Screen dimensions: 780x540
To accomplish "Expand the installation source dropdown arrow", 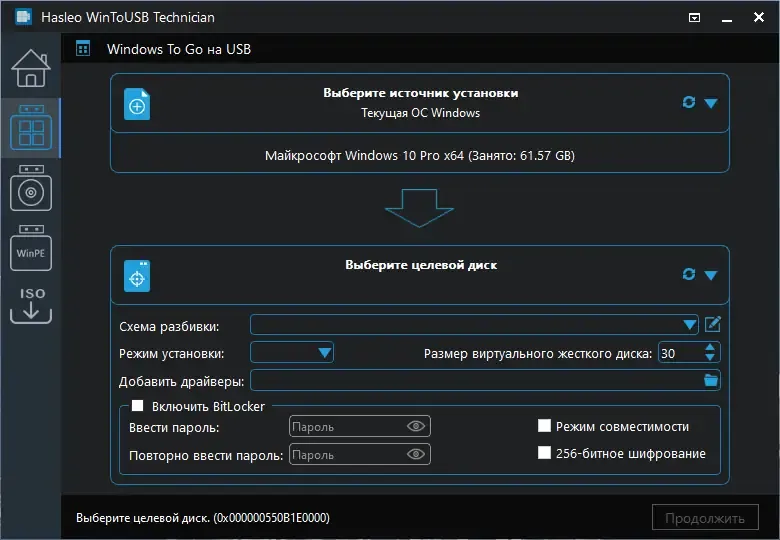I will tap(711, 103).
